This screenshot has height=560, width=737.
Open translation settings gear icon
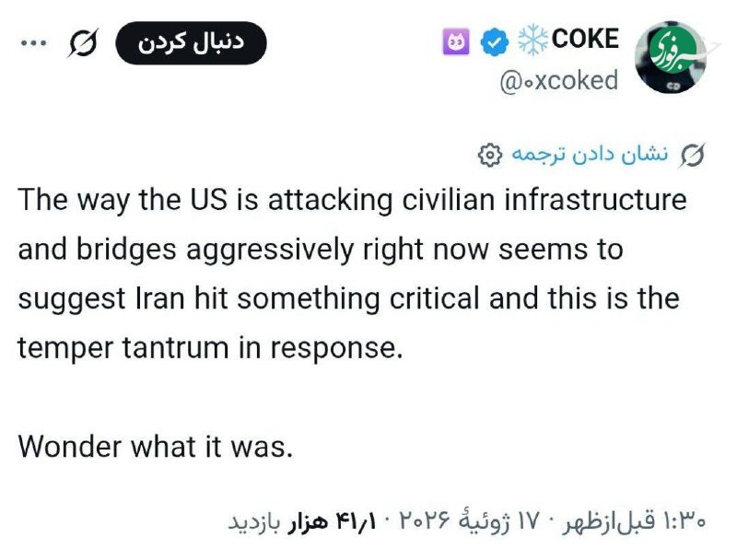489,155
